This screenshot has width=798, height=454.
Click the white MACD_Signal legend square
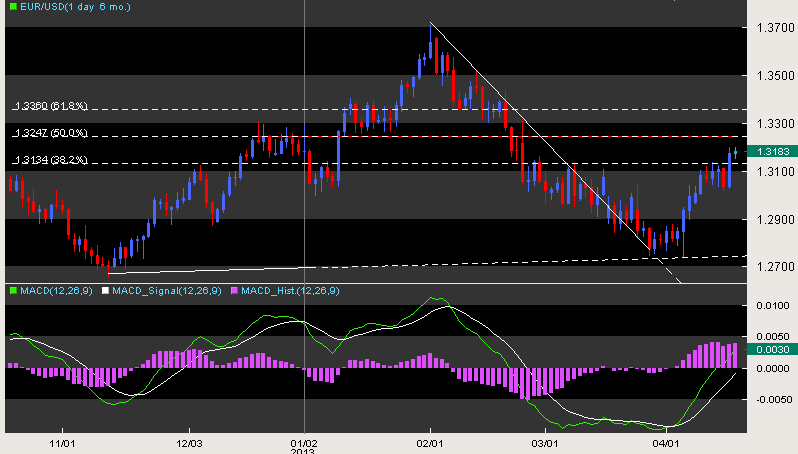tap(105, 291)
